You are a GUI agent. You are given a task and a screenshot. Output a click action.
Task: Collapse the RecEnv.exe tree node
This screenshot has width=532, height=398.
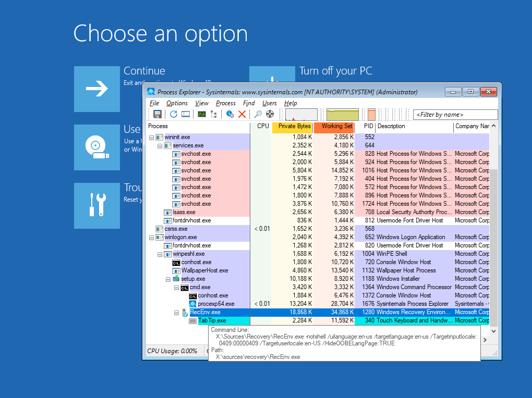click(176, 313)
